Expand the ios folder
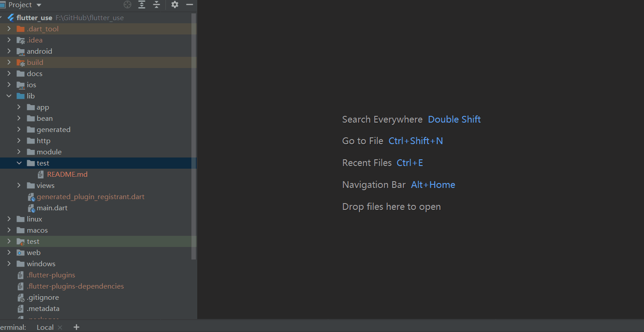Screen dimensions: 644x332 click(x=9, y=85)
